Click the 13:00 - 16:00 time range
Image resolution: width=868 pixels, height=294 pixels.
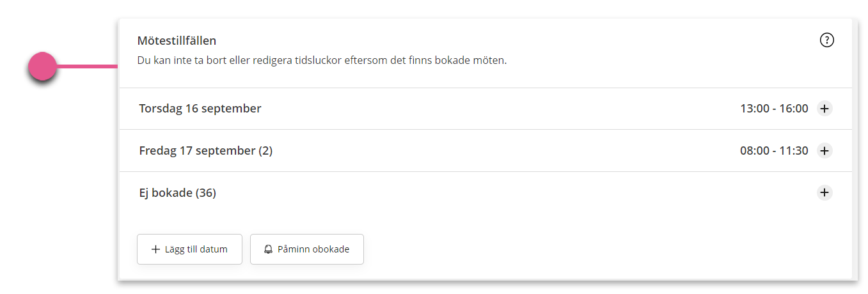(774, 109)
